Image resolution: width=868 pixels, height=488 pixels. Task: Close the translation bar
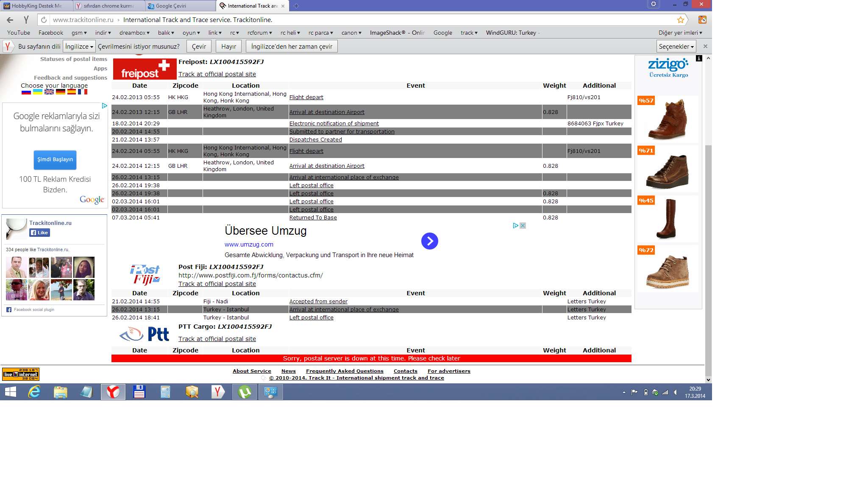(705, 46)
